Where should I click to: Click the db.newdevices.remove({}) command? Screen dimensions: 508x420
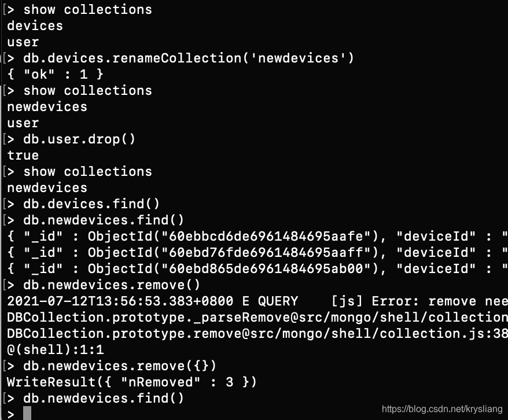[x=120, y=366]
